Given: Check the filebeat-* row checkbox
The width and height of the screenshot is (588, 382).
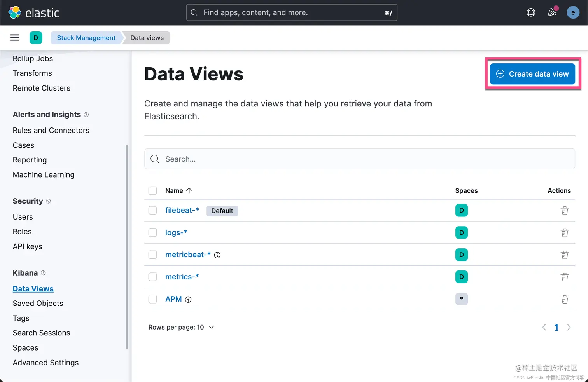Looking at the screenshot, I should tap(153, 210).
